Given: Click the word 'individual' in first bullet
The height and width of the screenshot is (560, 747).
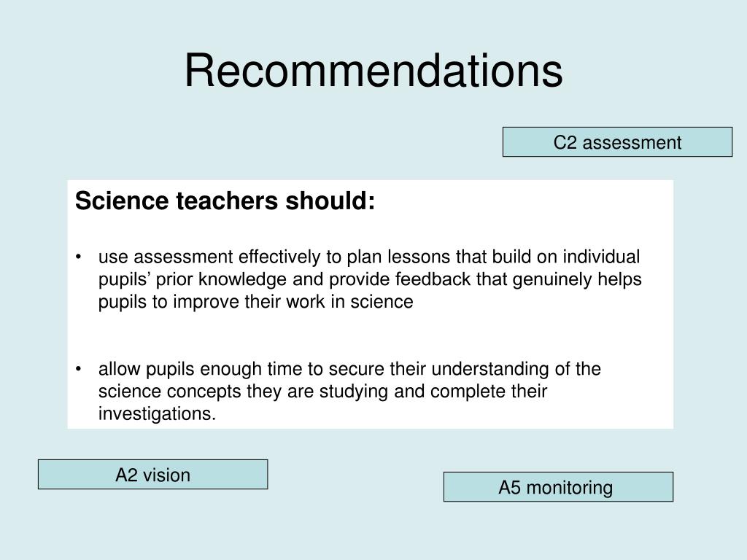Looking at the screenshot, I should (x=601, y=257).
